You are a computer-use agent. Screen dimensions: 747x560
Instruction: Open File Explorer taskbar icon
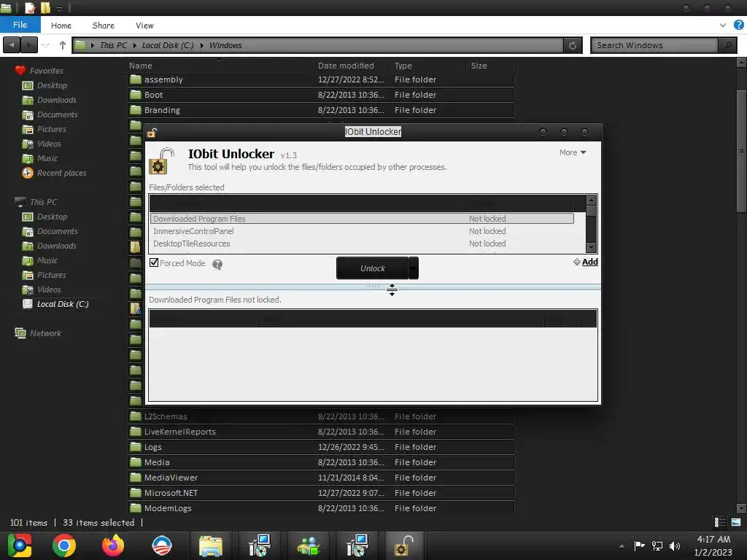[211, 545]
